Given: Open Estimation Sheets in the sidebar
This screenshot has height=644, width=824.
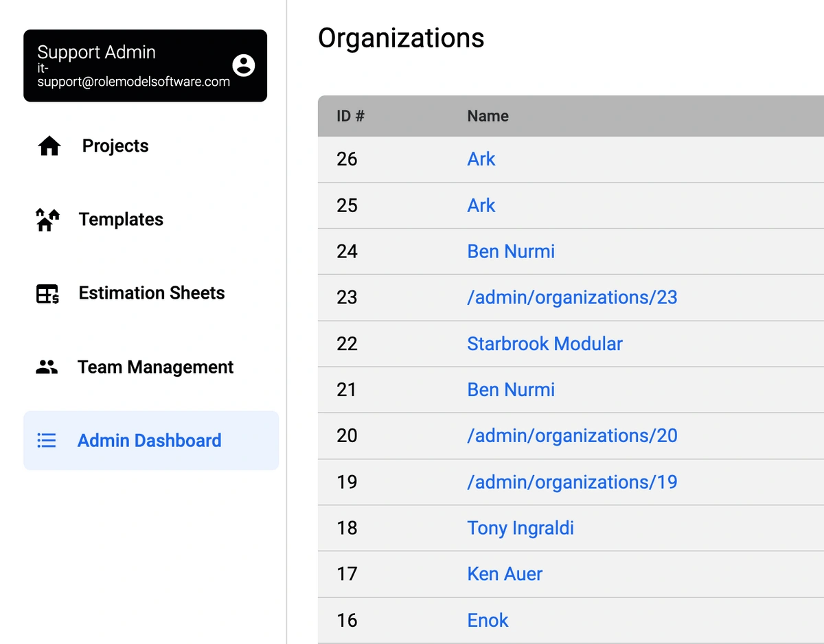Looking at the screenshot, I should (x=151, y=293).
